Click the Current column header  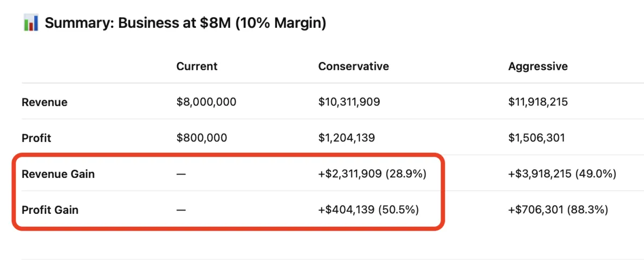196,66
